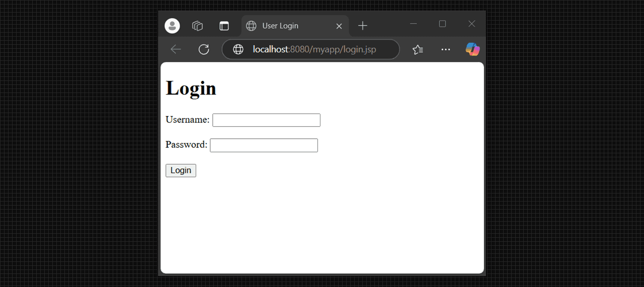Click into the Username field
Viewport: 644px width, 287px height.
(x=266, y=120)
